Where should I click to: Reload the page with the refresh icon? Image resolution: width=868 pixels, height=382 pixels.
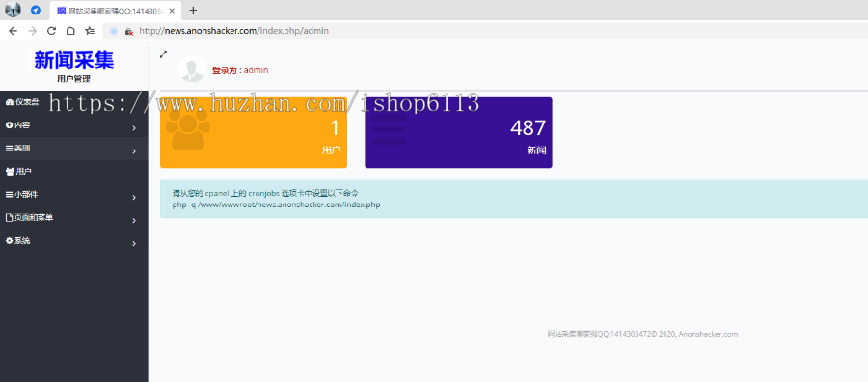[51, 31]
